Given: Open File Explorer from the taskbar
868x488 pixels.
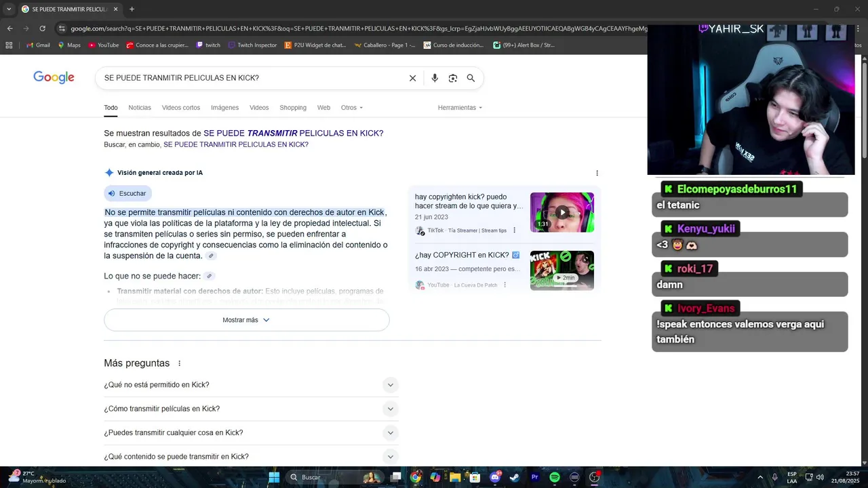Looking at the screenshot, I should point(455,477).
